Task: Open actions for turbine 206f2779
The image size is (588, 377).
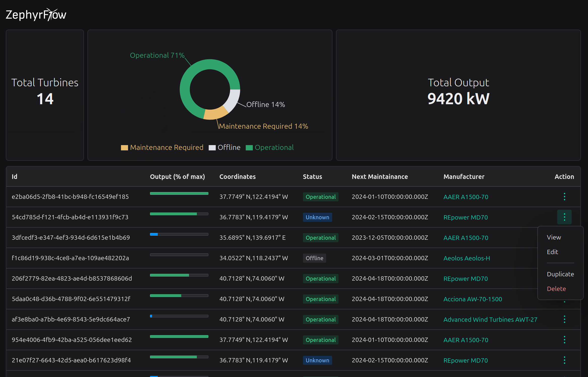Action: pos(565,278)
